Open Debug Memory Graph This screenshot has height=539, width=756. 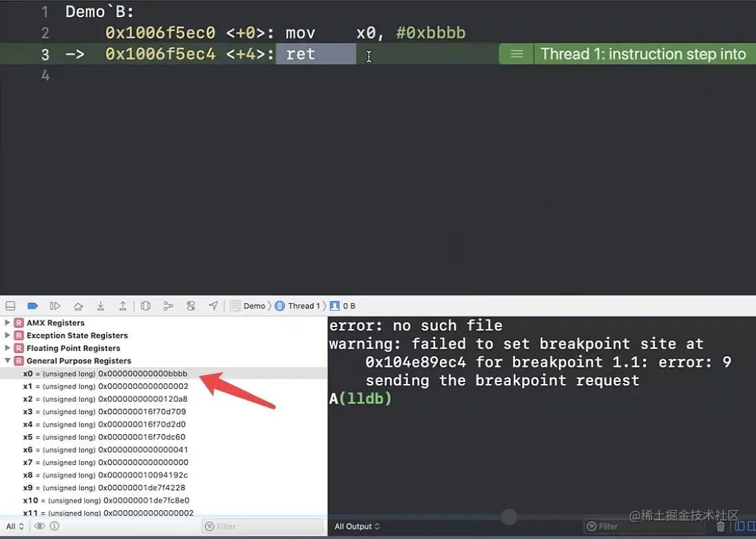168,306
